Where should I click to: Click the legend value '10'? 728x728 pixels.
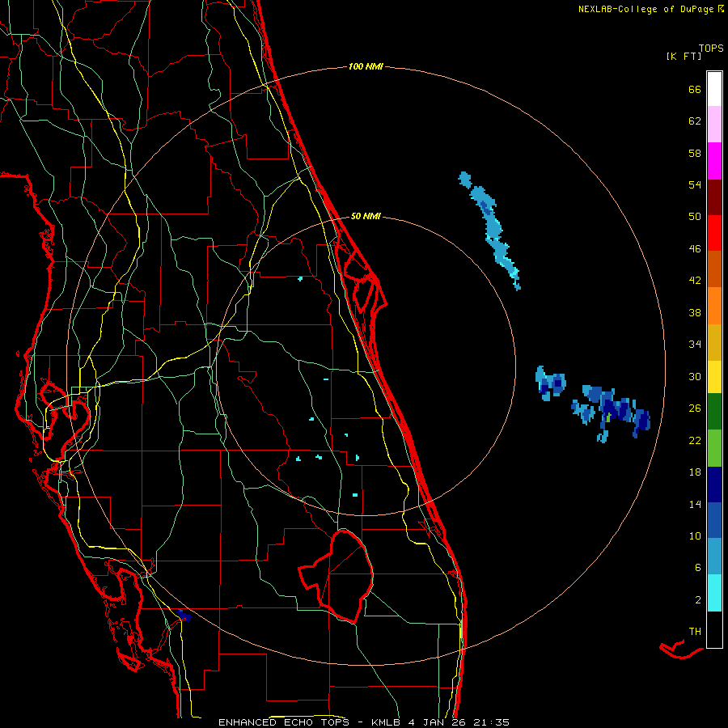coord(695,536)
